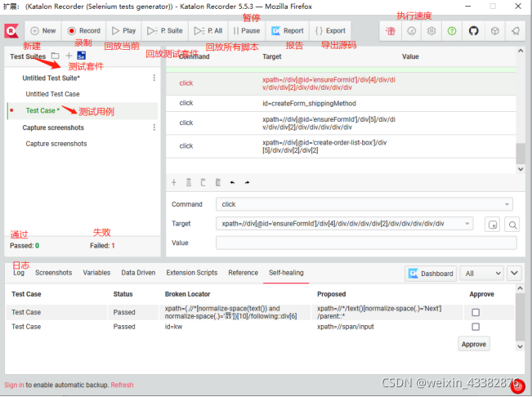Redo last command edit

click(x=247, y=183)
